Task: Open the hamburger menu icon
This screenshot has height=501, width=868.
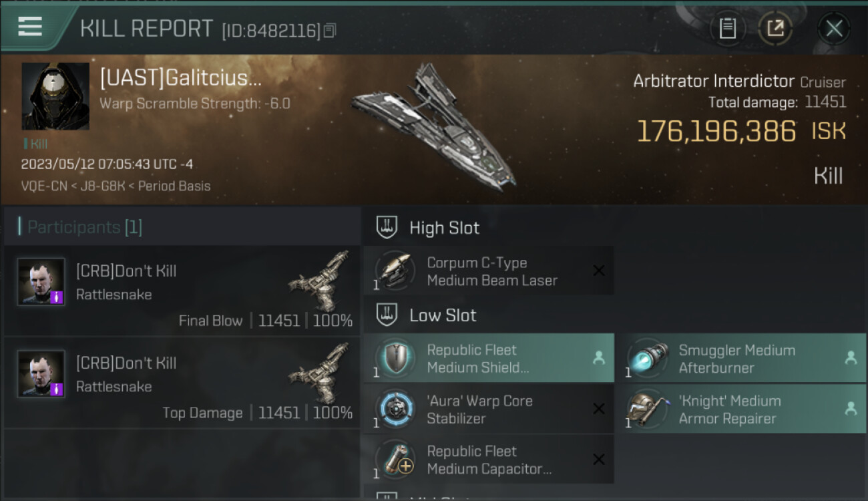Action: coord(30,27)
